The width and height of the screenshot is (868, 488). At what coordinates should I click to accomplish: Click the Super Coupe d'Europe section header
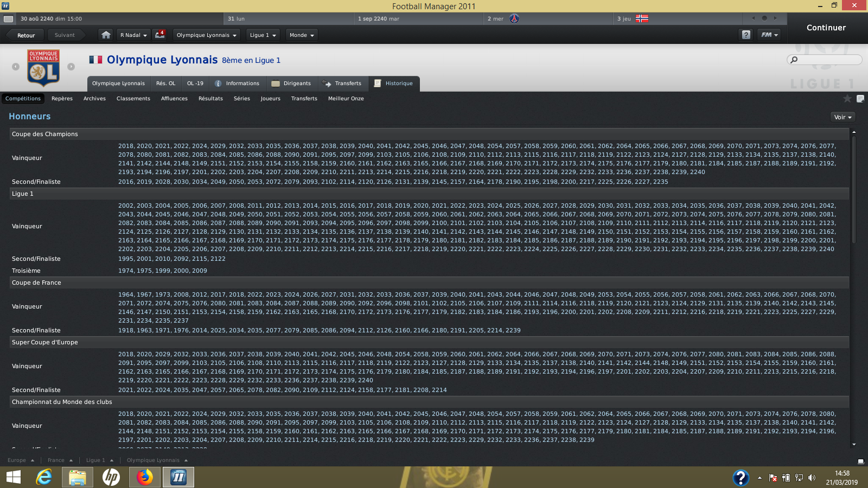coord(429,342)
